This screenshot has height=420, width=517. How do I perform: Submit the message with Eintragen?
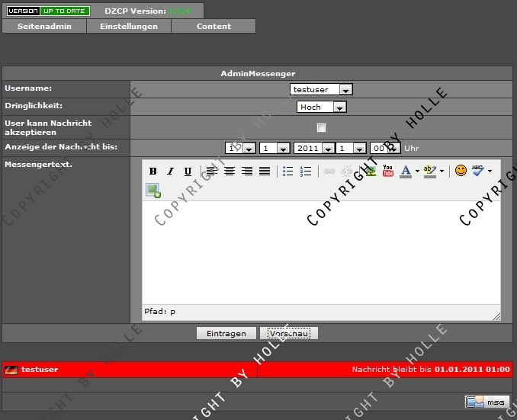pos(226,333)
